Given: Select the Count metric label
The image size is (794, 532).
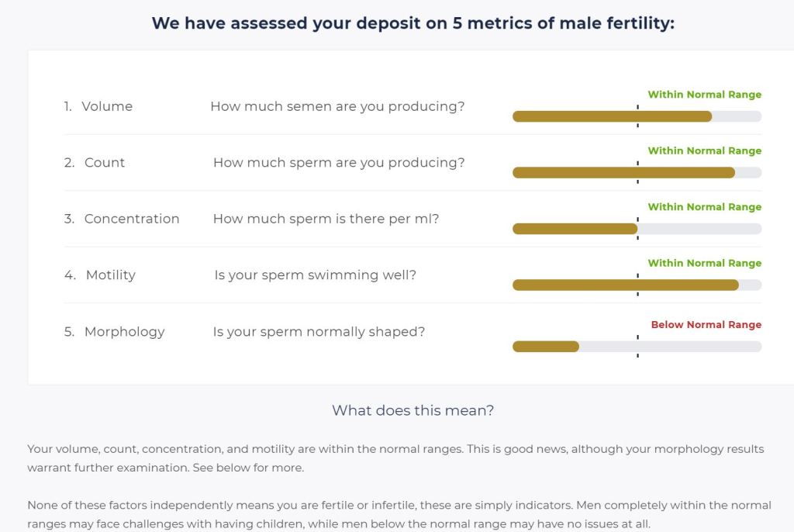Looking at the screenshot, I should pos(105,163).
